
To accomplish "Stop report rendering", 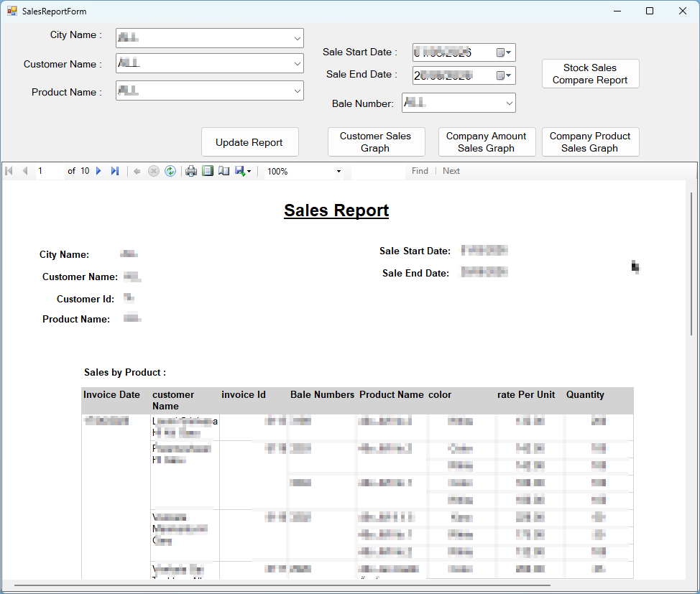I will point(154,171).
